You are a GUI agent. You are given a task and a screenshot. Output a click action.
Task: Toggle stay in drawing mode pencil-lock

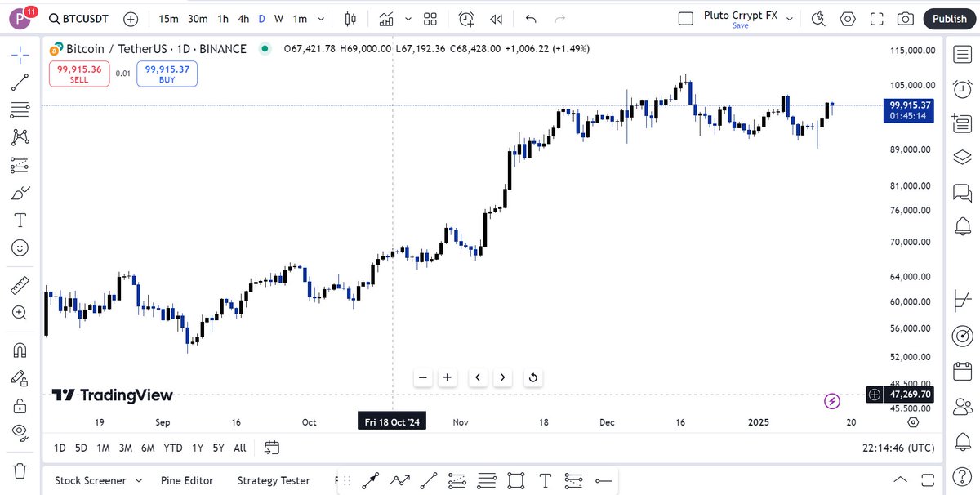(x=20, y=378)
